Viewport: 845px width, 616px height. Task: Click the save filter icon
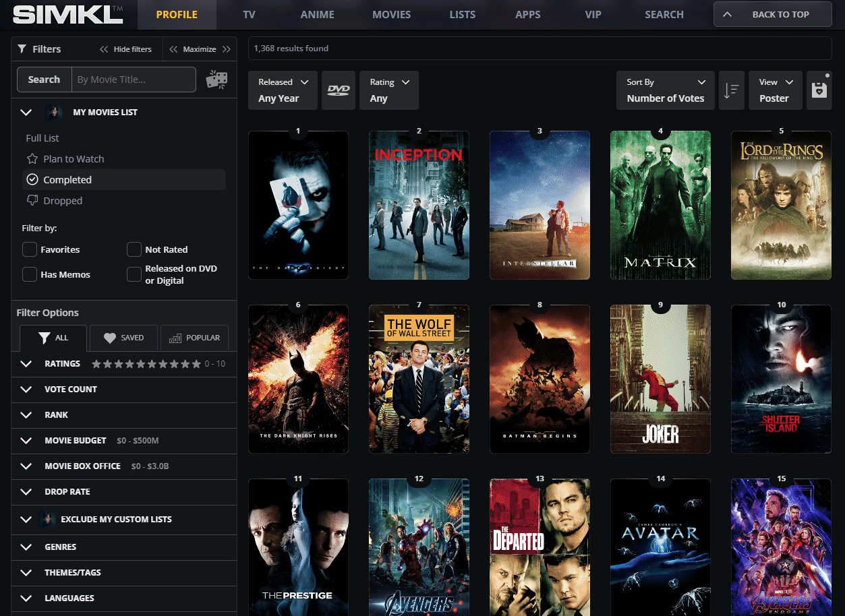(819, 90)
